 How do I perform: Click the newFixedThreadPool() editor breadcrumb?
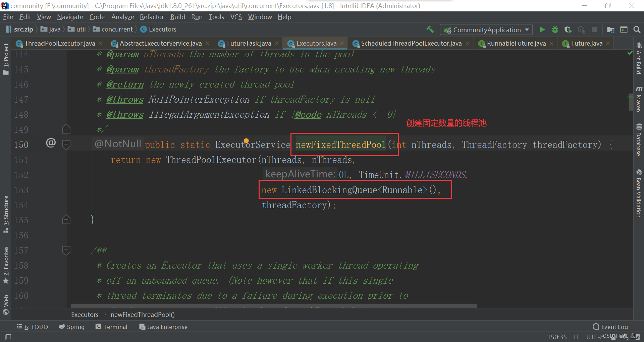[x=143, y=315]
